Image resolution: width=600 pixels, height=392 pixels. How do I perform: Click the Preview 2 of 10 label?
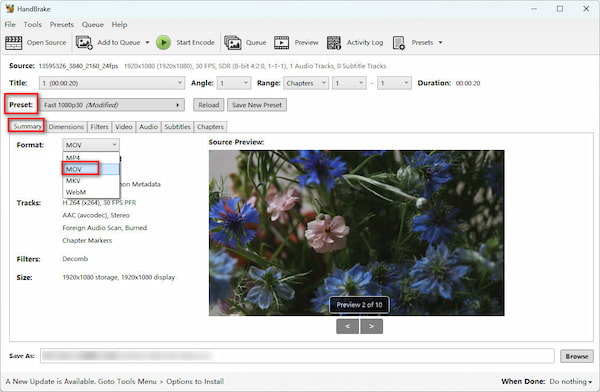click(359, 305)
